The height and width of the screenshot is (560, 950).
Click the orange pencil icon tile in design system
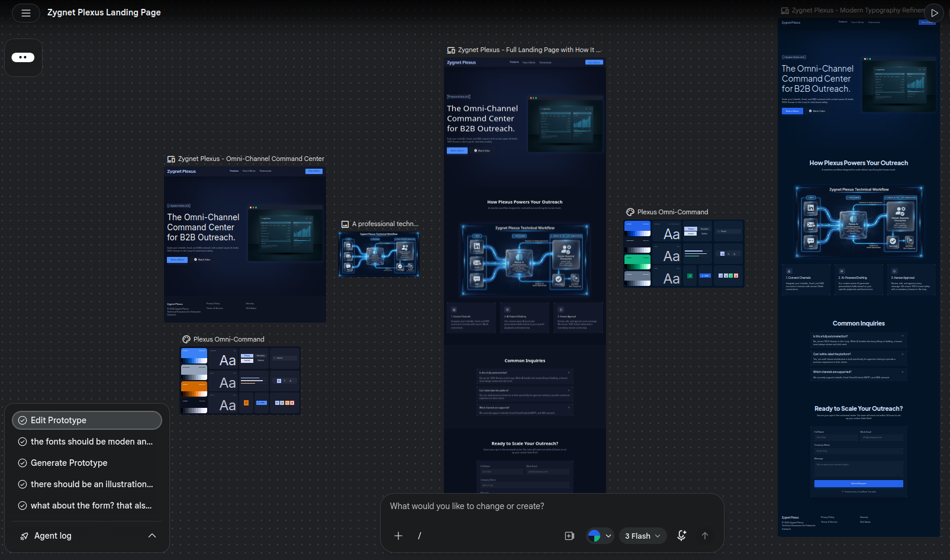tap(246, 403)
